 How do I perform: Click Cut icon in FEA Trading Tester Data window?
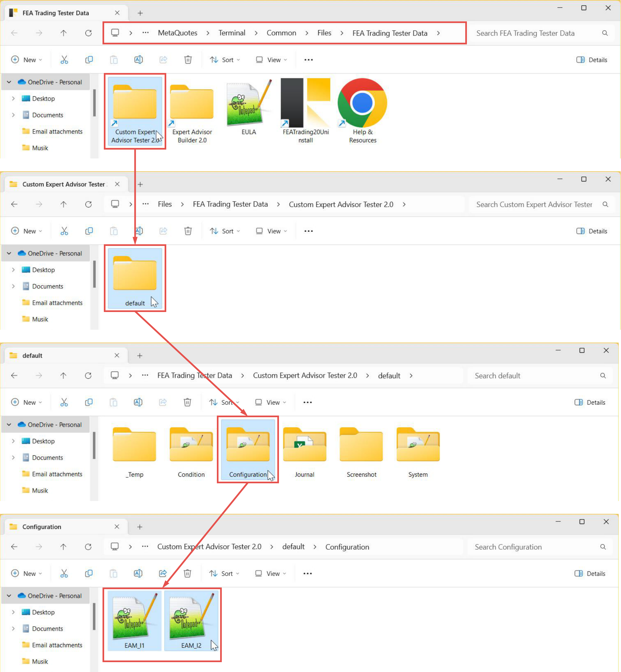[x=64, y=60]
